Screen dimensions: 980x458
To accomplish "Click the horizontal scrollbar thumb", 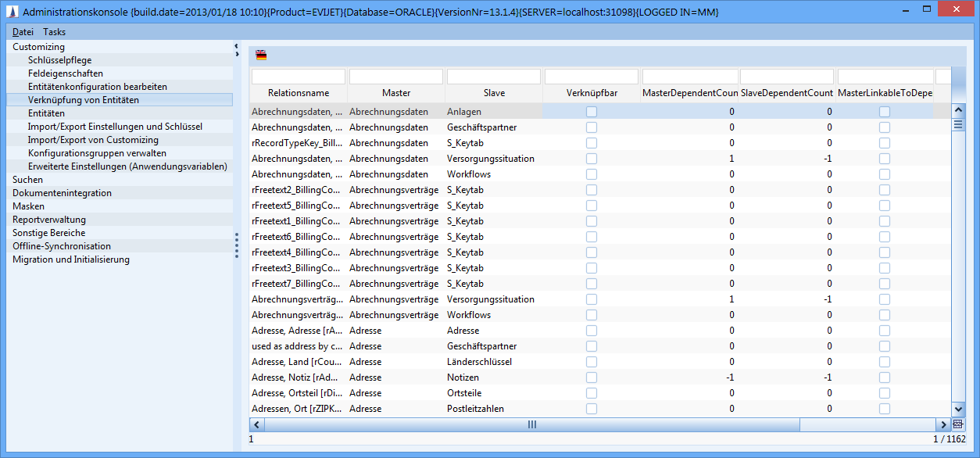I will point(531,424).
